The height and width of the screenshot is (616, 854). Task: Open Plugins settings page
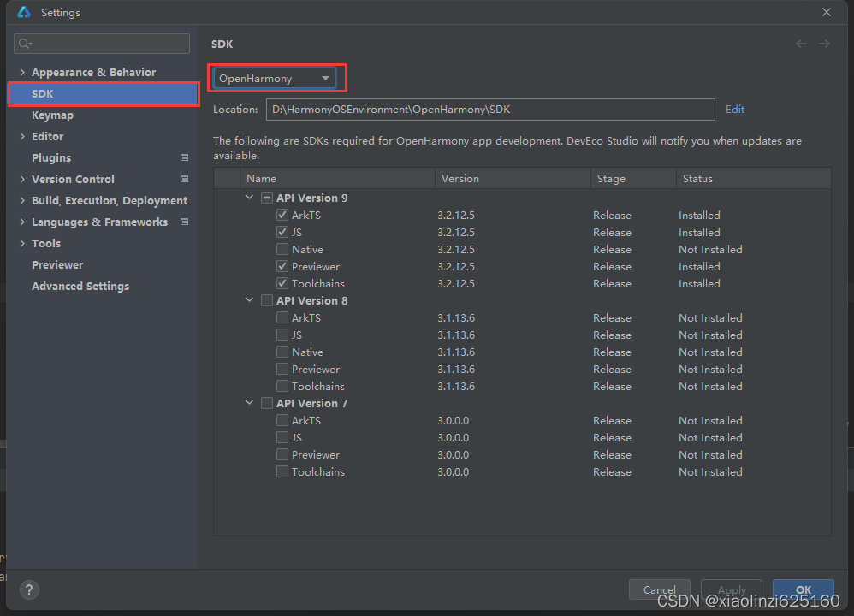[x=51, y=157]
